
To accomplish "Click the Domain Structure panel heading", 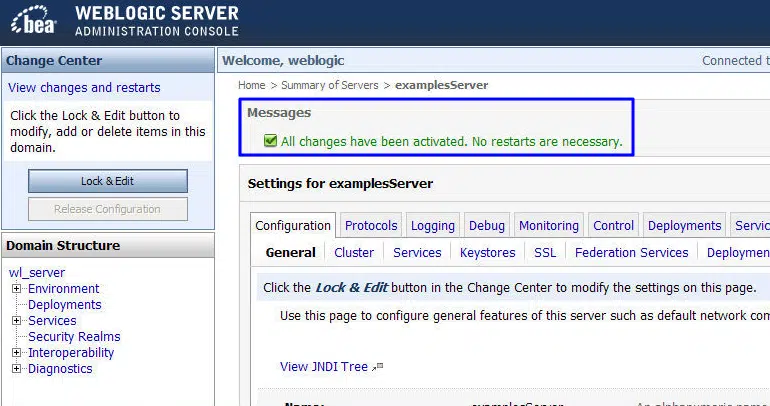I will click(x=63, y=245).
